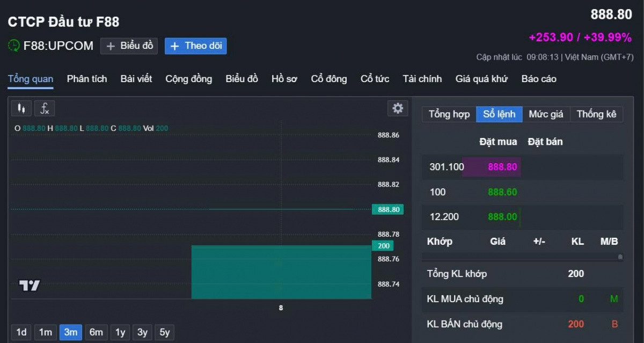The height and width of the screenshot is (343, 644).
Task: Click the Khớp column header
Action: (440, 242)
